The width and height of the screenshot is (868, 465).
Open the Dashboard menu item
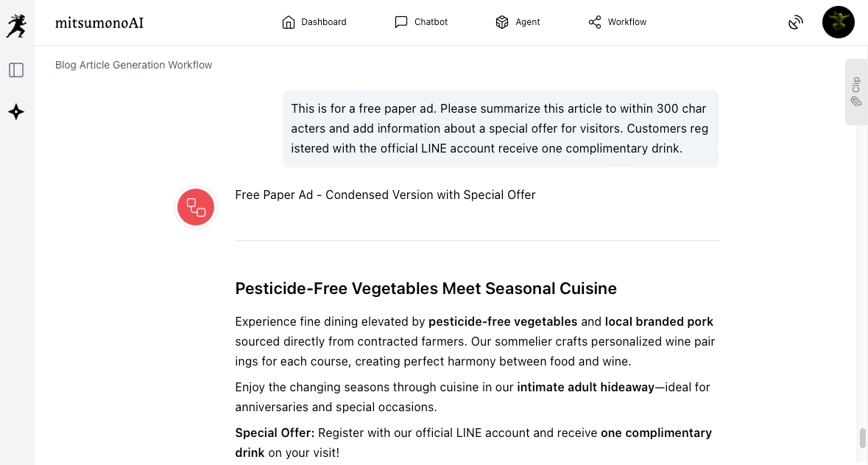[x=314, y=22]
